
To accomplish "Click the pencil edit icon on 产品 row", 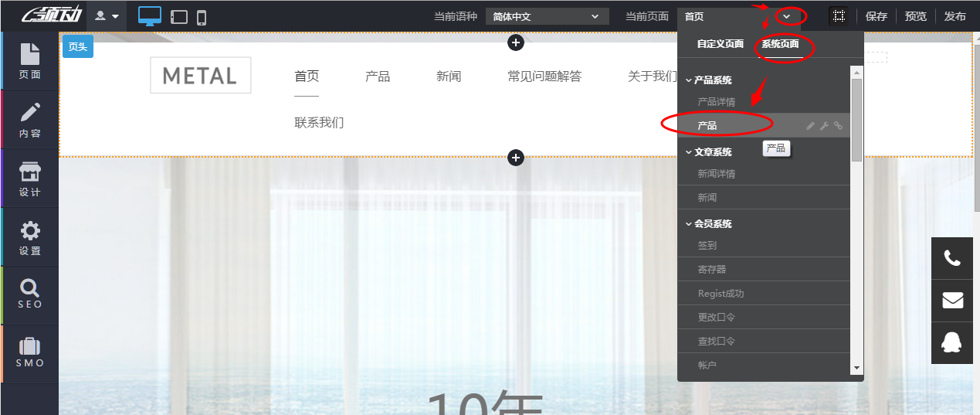I will 810,126.
